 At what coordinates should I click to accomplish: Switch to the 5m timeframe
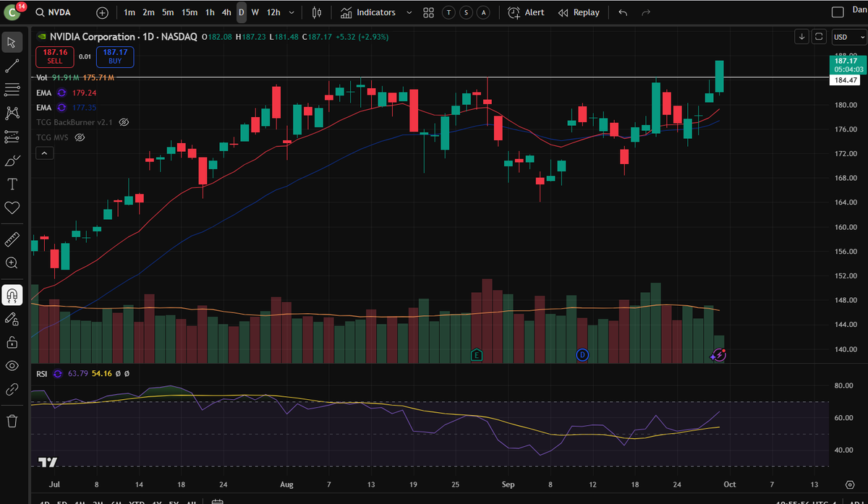[167, 12]
